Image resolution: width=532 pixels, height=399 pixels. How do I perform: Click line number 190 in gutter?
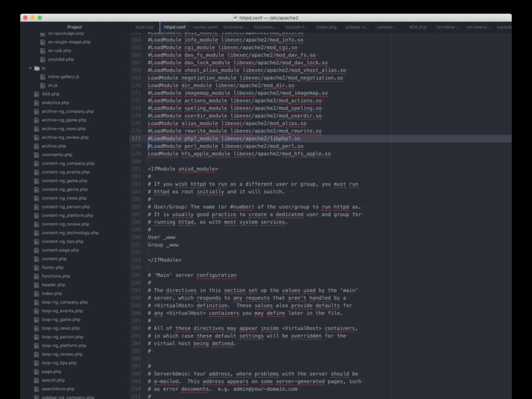coord(136,237)
